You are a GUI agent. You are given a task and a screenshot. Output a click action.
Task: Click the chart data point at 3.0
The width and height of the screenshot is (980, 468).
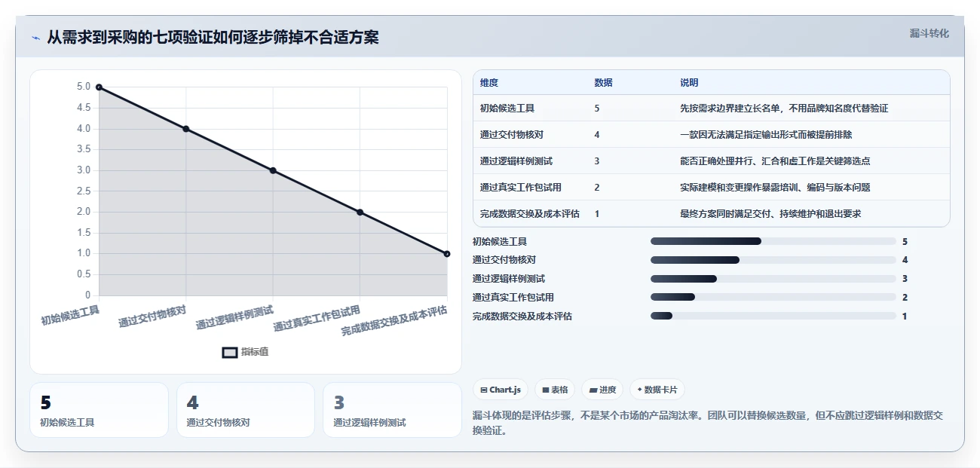[x=273, y=170]
